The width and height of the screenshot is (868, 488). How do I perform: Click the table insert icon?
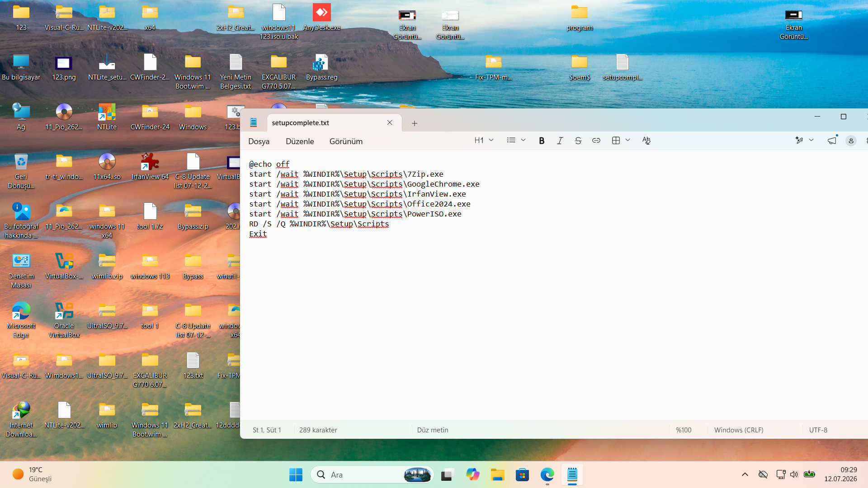tap(616, 141)
